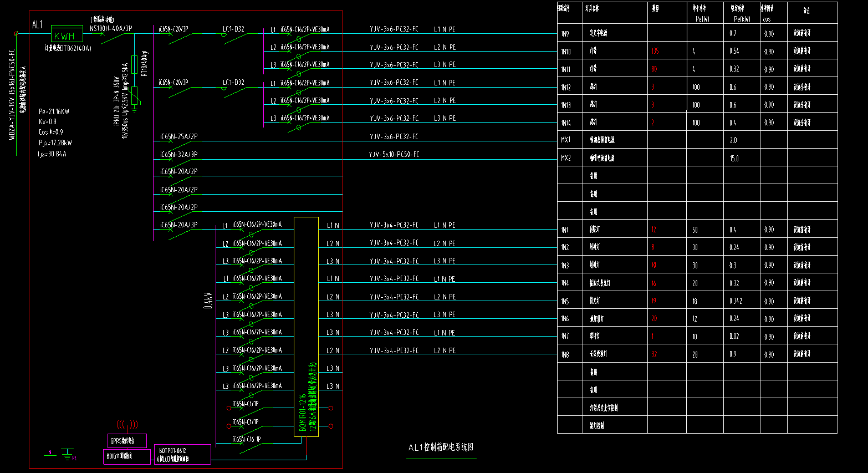This screenshot has width=868, height=473.
Task: Click the 2.0 rated power in MX1 row
Action: point(733,140)
